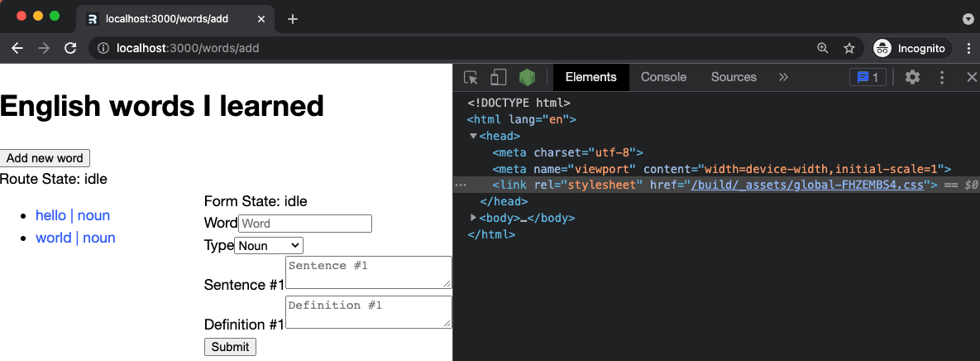Viewport: 980px width, 361px height.
Task: Open the Node.js DevTools icon
Action: [x=527, y=78]
